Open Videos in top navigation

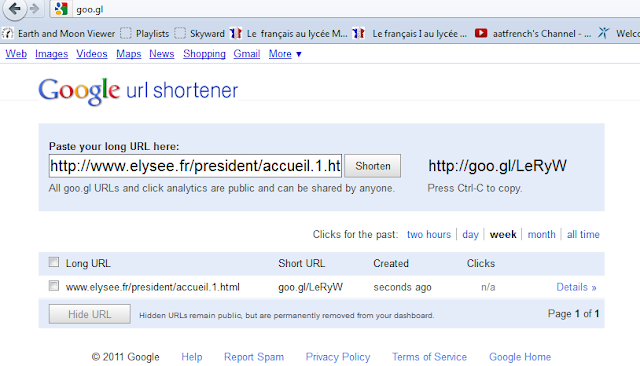[x=92, y=54]
